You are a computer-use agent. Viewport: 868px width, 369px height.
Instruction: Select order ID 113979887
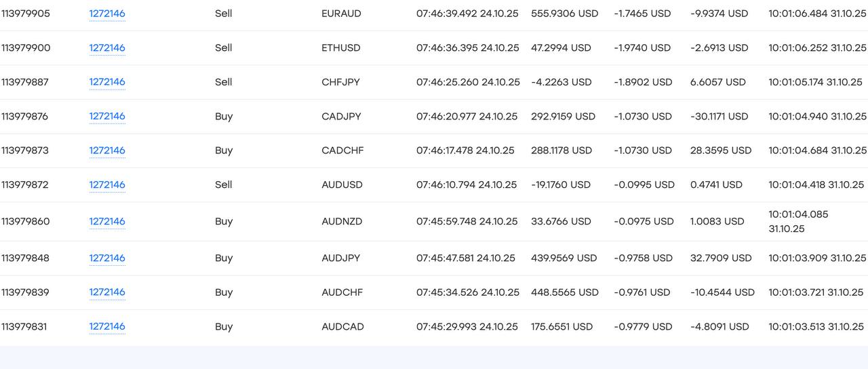click(x=25, y=82)
